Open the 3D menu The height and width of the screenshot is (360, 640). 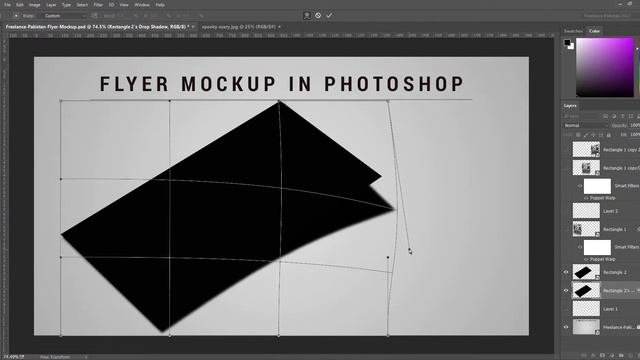111,5
